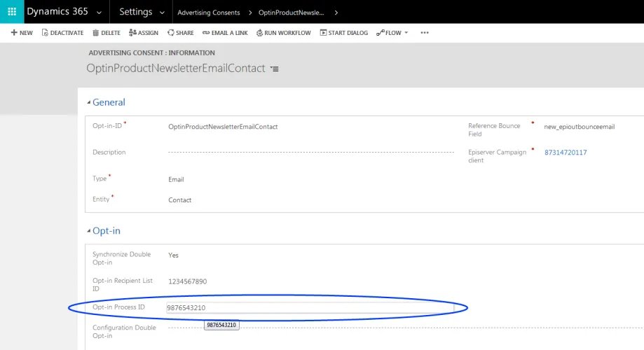Click the SHARE circular icon
The image size is (644, 350).
click(x=171, y=32)
